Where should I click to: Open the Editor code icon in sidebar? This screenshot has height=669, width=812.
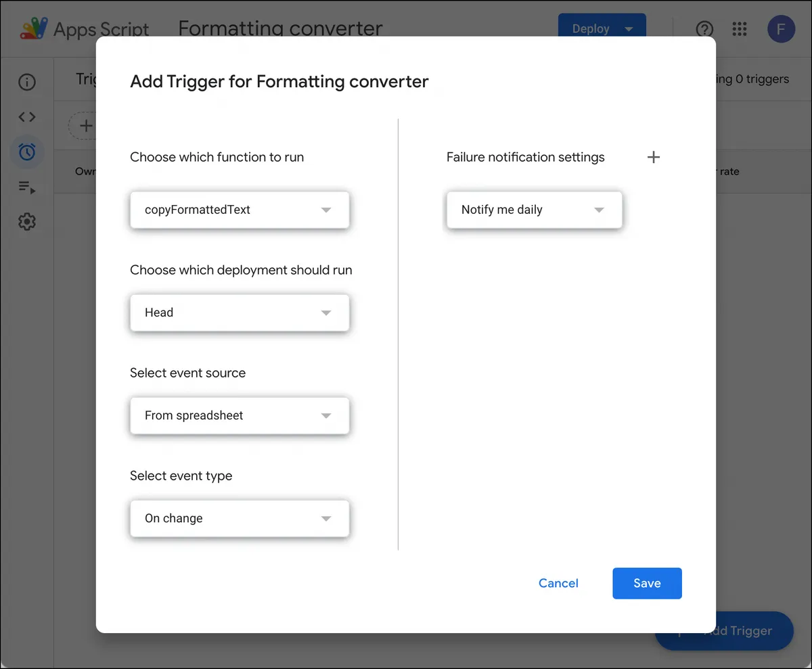(x=27, y=116)
